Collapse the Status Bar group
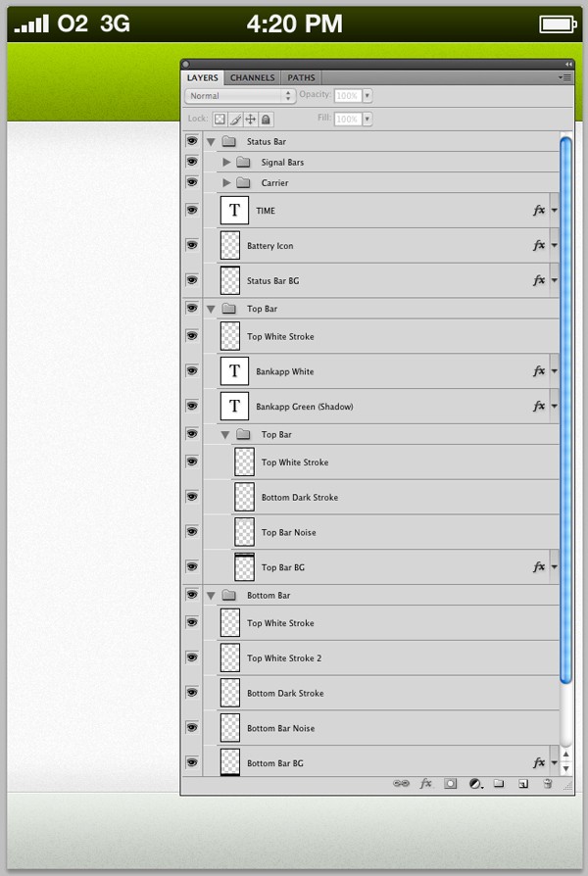The height and width of the screenshot is (876, 588). click(x=211, y=142)
